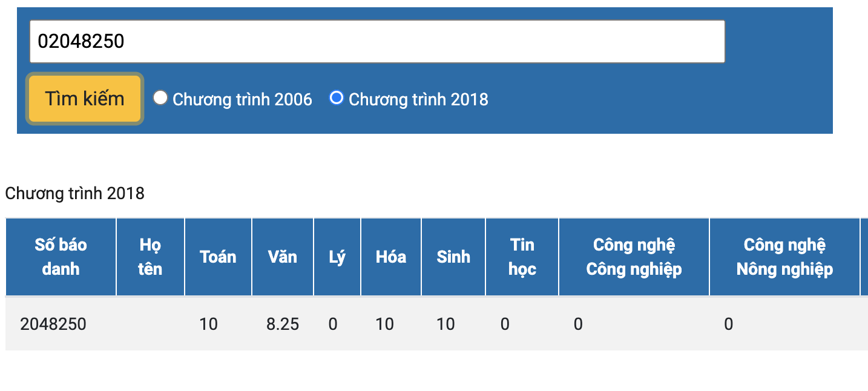Click the Họ tên column header
This screenshot has height=391, width=868.
pyautogui.click(x=150, y=257)
